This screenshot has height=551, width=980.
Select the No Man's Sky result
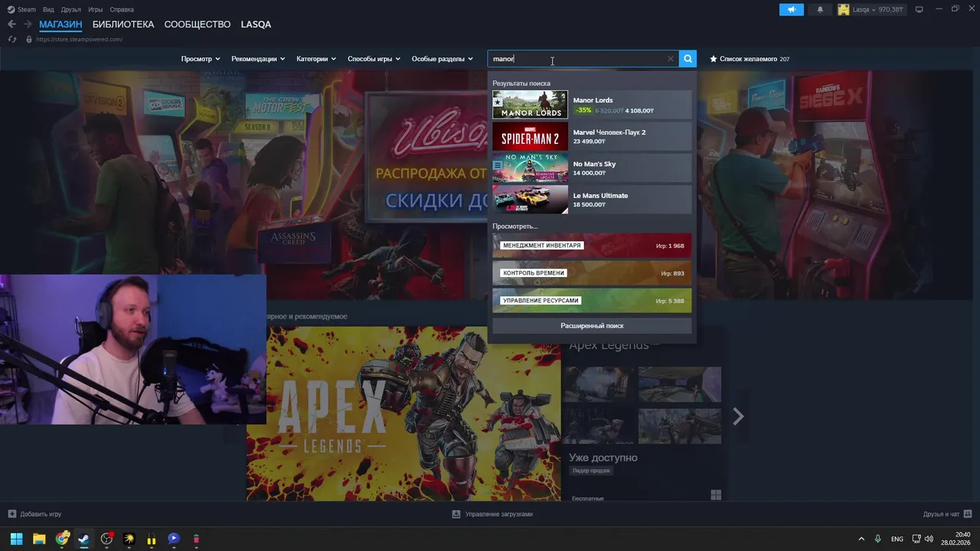[x=592, y=168]
